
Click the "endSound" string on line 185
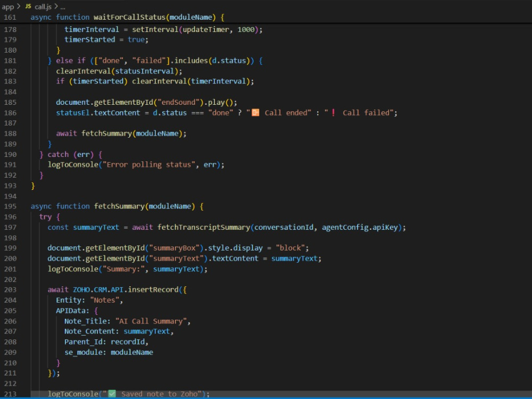(178, 103)
